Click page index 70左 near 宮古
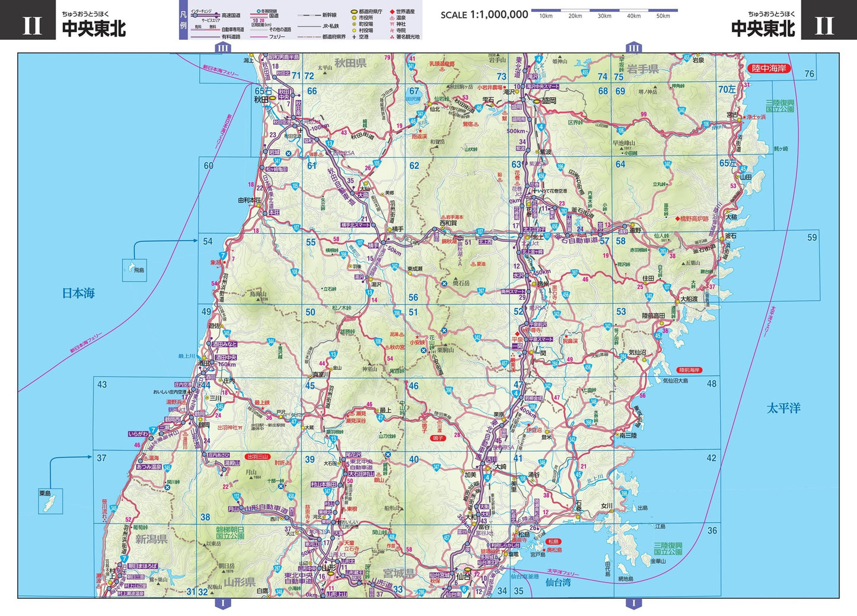The width and height of the screenshot is (857, 616). click(x=727, y=90)
